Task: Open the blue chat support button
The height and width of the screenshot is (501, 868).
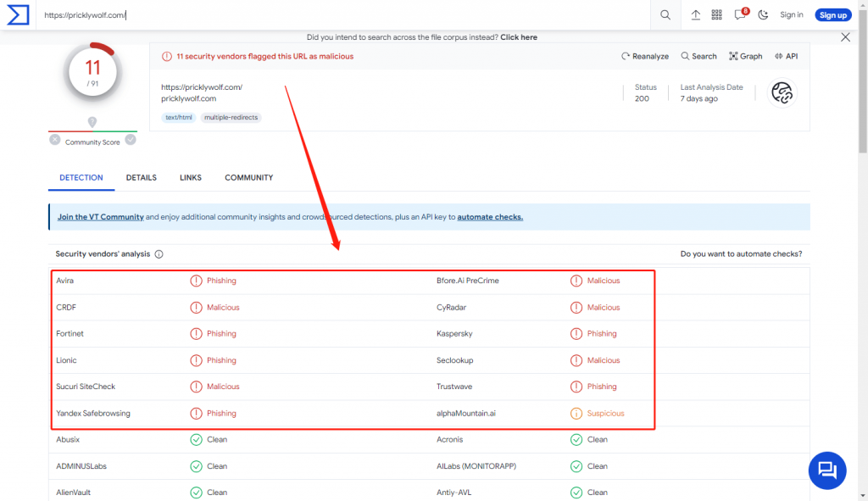Action: (x=827, y=470)
